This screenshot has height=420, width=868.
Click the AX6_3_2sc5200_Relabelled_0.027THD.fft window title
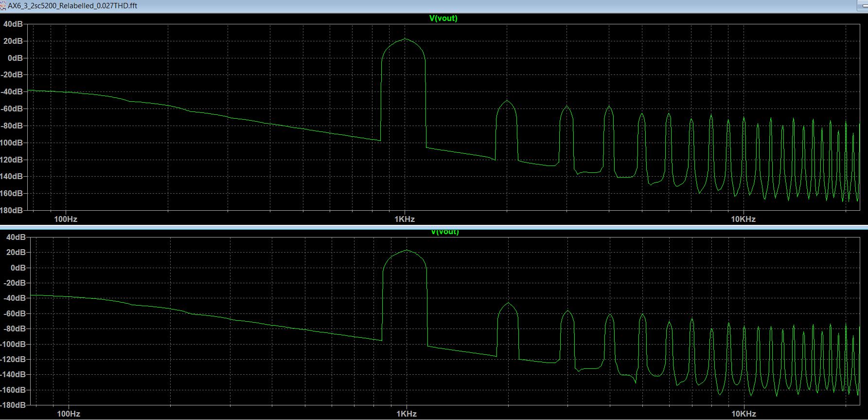pos(72,5)
